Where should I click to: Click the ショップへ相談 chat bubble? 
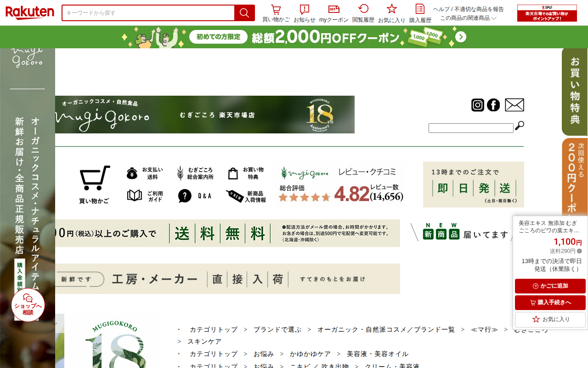(x=28, y=305)
